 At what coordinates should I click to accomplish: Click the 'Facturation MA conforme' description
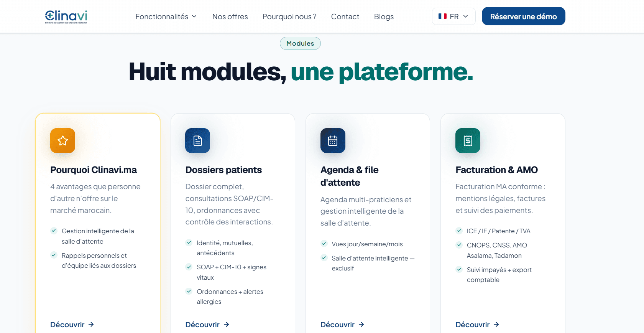[x=500, y=198]
